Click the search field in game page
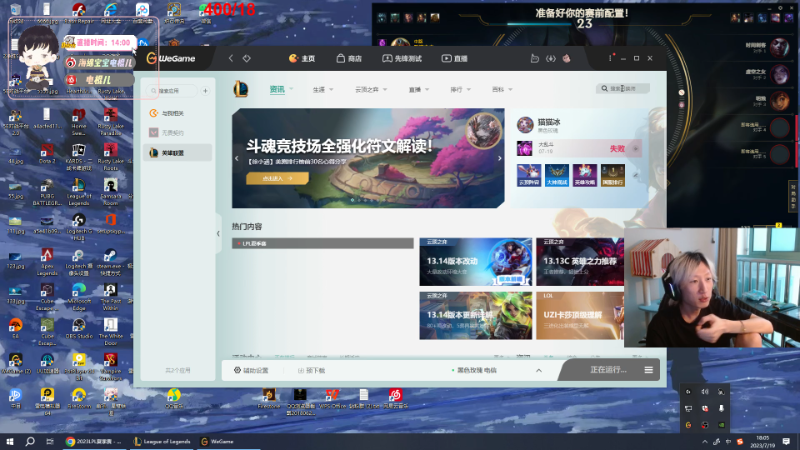 [623, 88]
